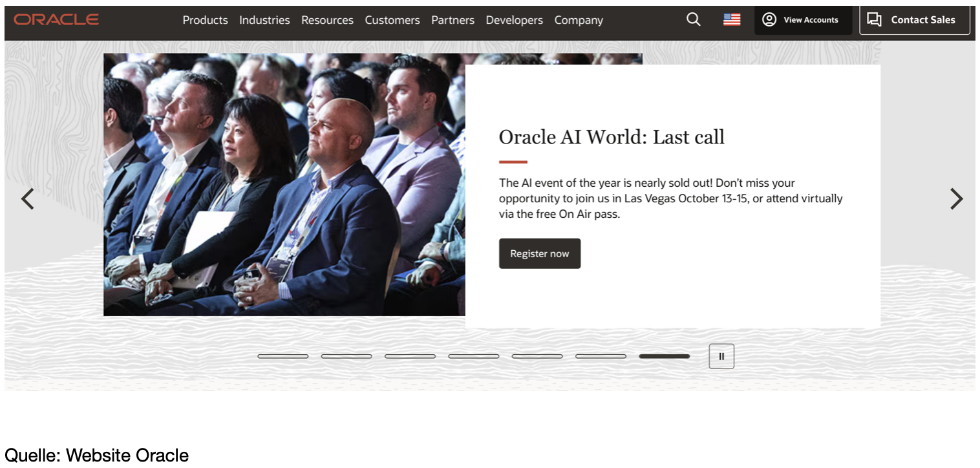Select the sixth carousel slide indicator
The width and height of the screenshot is (980, 468).
(x=601, y=356)
